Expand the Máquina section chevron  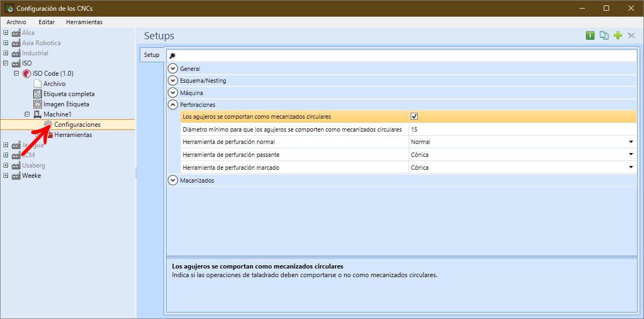173,93
